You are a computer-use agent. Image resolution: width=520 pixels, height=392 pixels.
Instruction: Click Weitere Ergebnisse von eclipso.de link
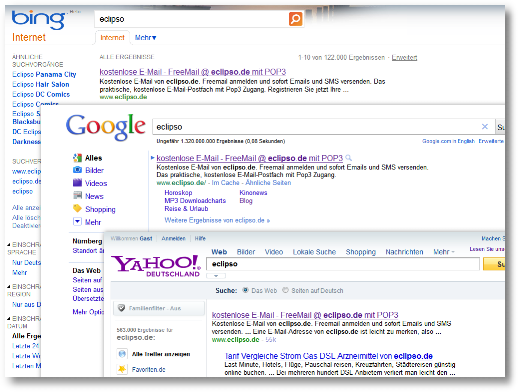[217, 220]
